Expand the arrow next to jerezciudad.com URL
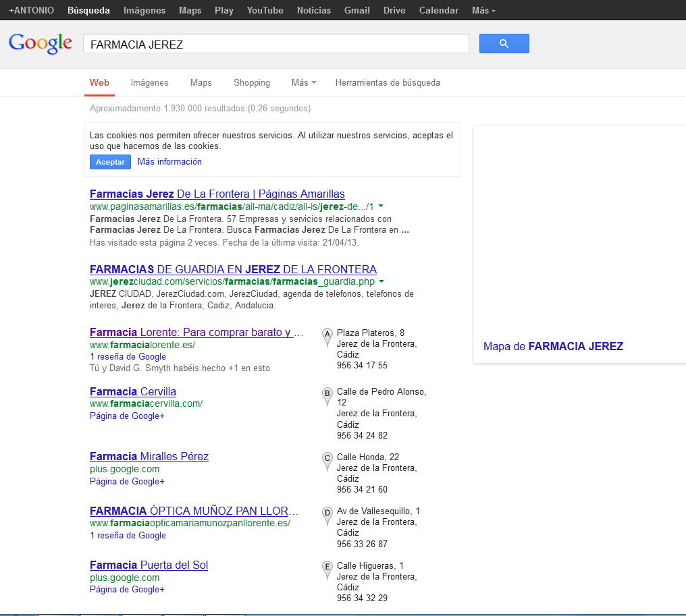 pyautogui.click(x=381, y=281)
